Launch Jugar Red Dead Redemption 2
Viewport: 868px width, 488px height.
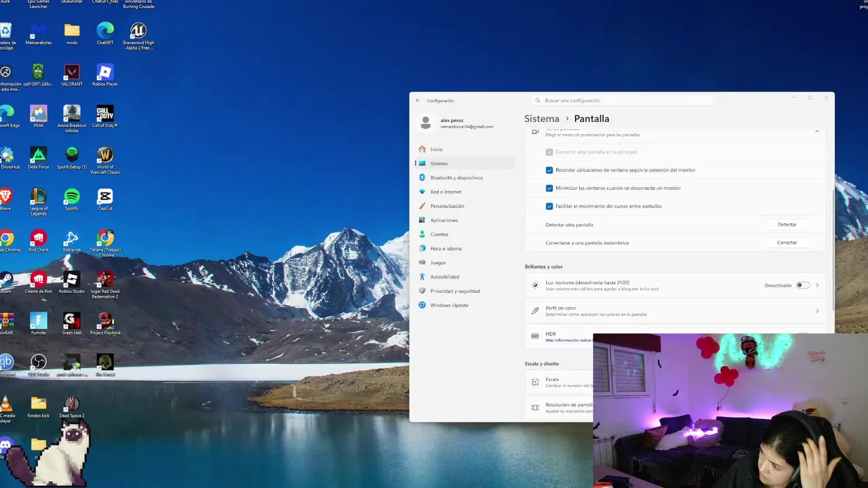(105, 285)
